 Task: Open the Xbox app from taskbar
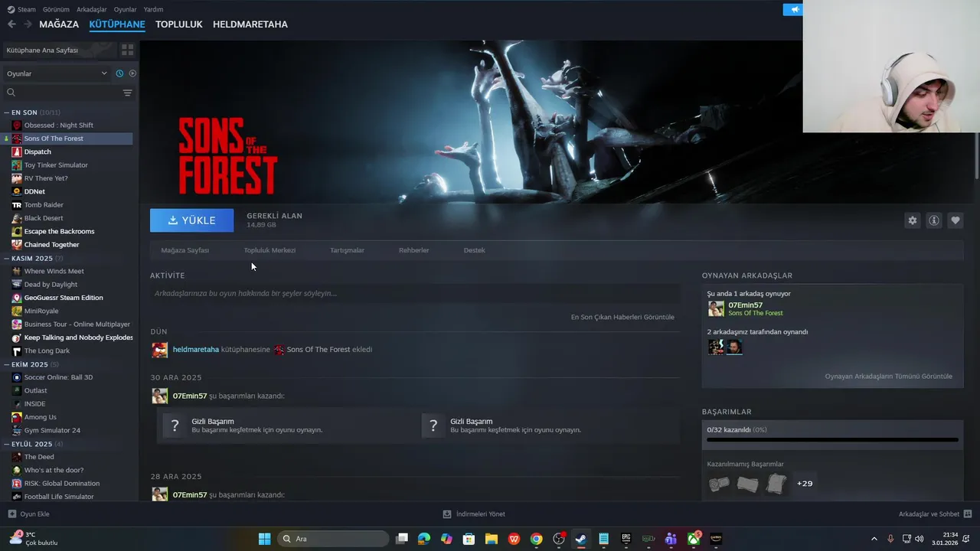point(693,539)
